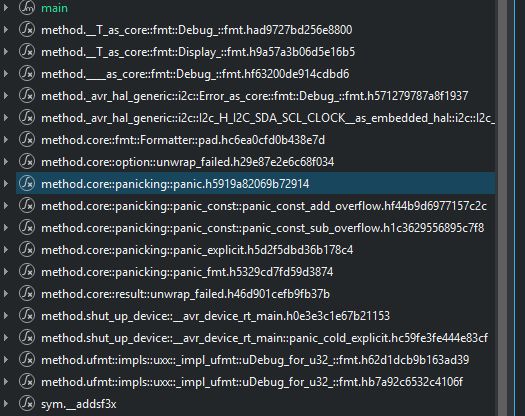This screenshot has height=416, width=525.
Task: Select method.core::result::unwrap_failed.h46d901cefb9fb37b
Action: tap(185, 294)
